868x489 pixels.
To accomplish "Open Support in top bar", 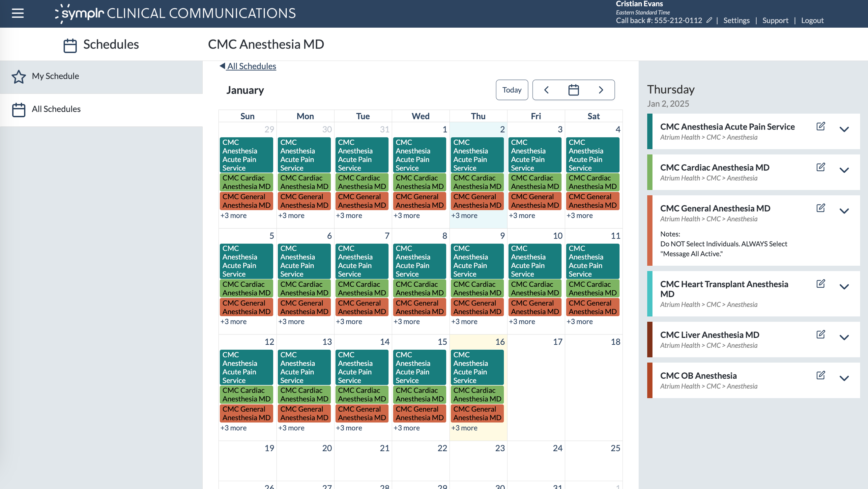I will click(x=775, y=20).
